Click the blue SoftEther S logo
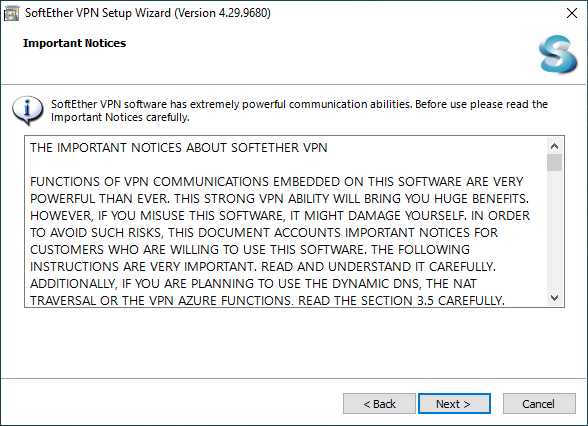This screenshot has height=426, width=588. pos(558,54)
